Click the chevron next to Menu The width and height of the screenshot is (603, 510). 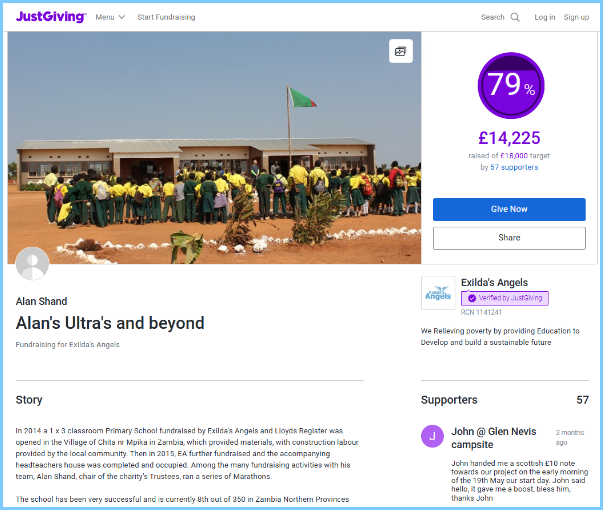click(x=122, y=17)
